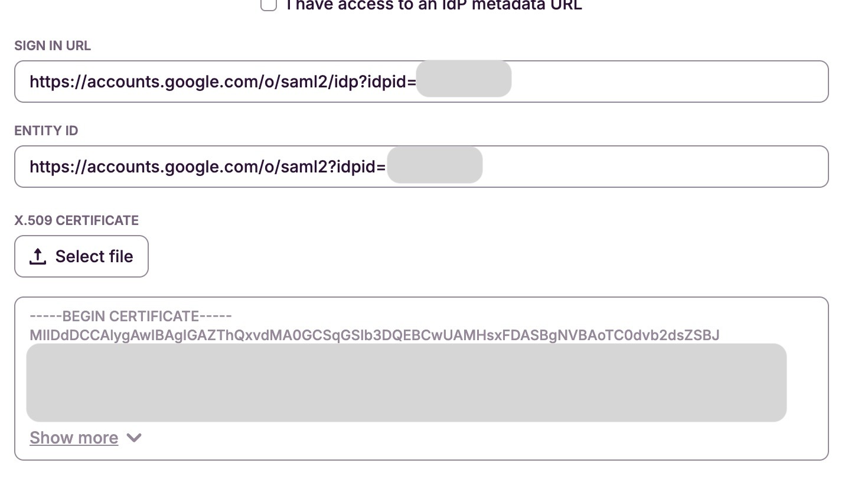Click the 'I have access to an IdP metadata URL' label
Viewport: 868px width, 502px height.
(433, 6)
